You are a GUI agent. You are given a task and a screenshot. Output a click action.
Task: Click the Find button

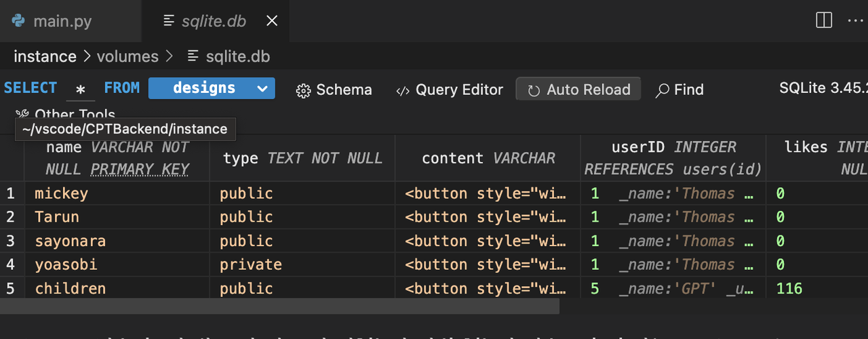[x=679, y=89]
